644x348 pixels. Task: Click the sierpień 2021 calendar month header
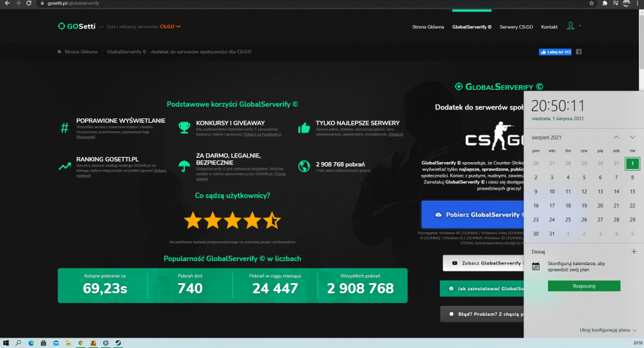(546, 138)
